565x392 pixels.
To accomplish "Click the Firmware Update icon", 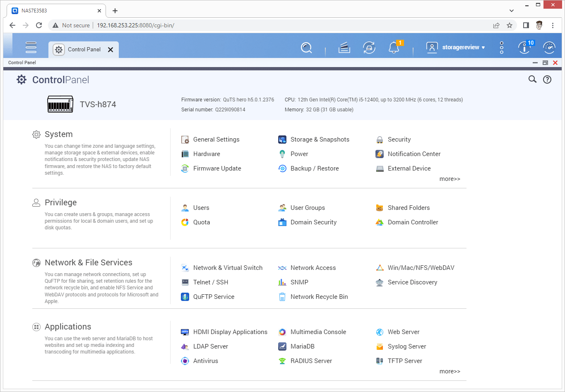I will pyautogui.click(x=185, y=168).
